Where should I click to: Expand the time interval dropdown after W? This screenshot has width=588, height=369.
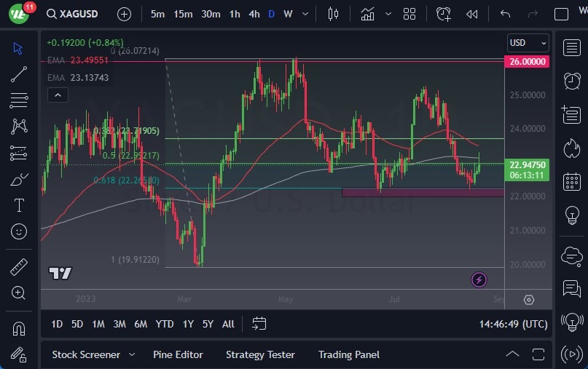coord(305,14)
